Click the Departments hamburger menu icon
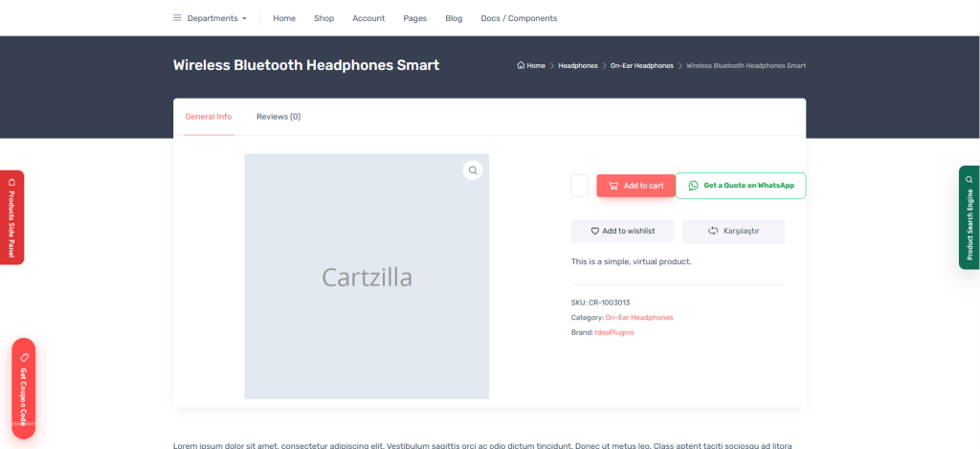The image size is (980, 449). 177,18
